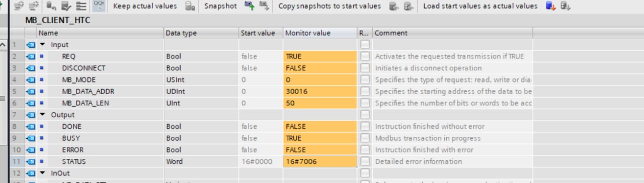Click the tag icon of the MB_DATA_ADDR row
Viewport: 644px width, 183px height.
[30, 91]
